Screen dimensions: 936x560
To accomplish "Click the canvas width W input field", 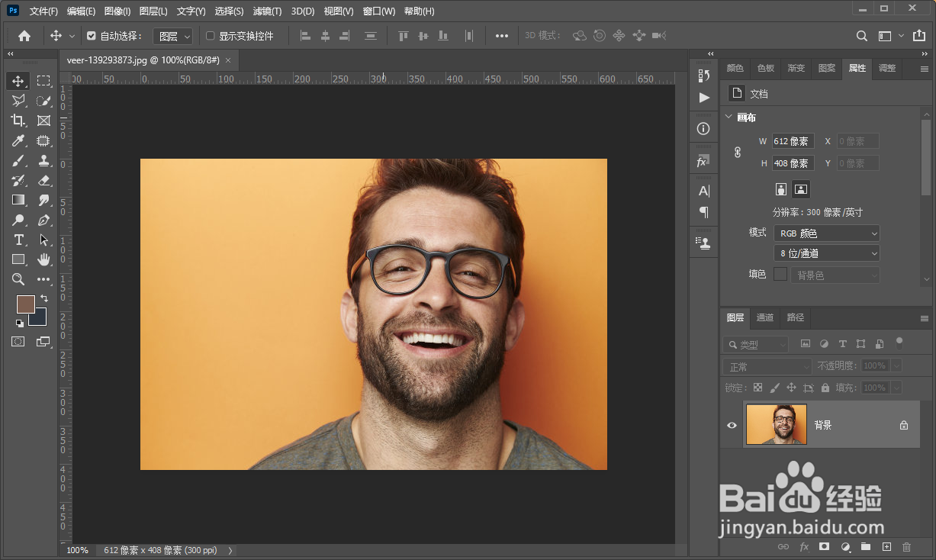I will pyautogui.click(x=793, y=141).
